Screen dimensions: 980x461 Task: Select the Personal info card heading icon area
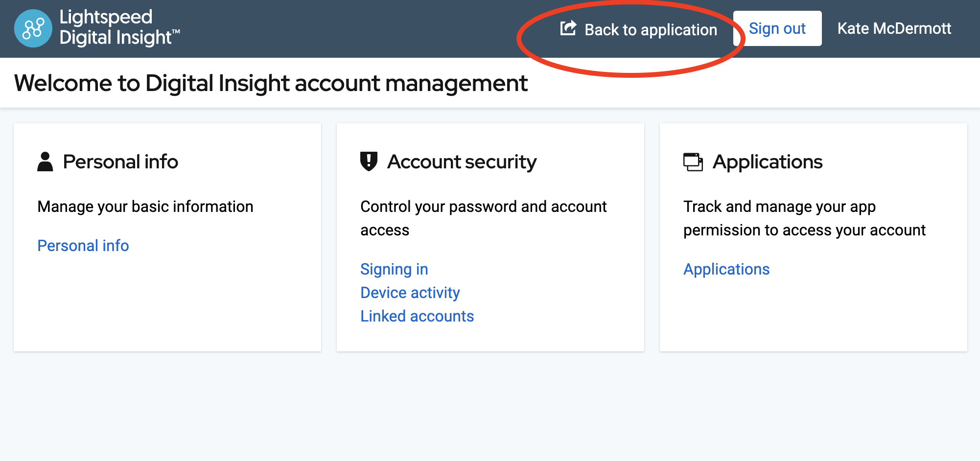[45, 161]
